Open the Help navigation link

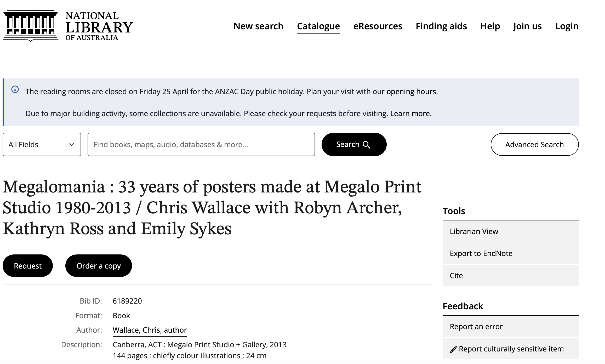point(490,26)
